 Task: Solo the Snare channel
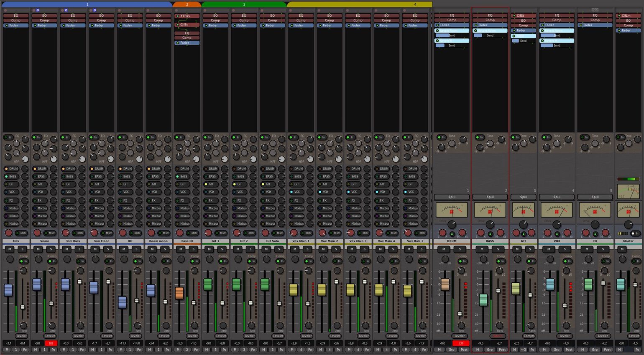(51, 249)
